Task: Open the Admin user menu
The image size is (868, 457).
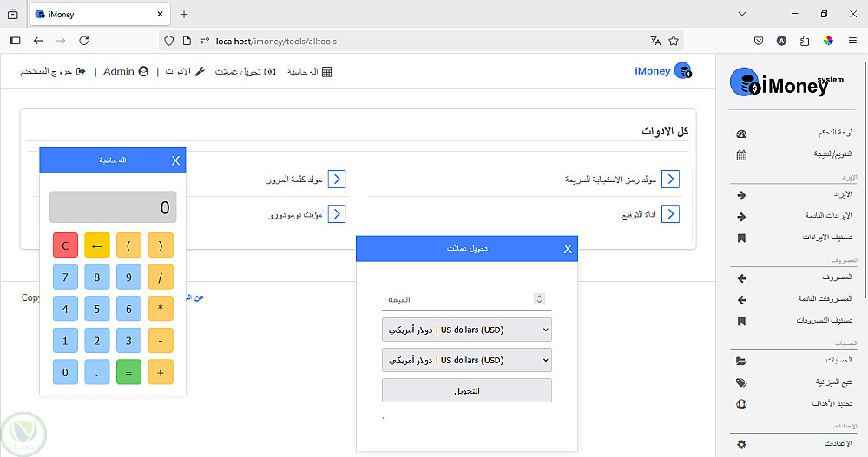Action: (x=126, y=72)
